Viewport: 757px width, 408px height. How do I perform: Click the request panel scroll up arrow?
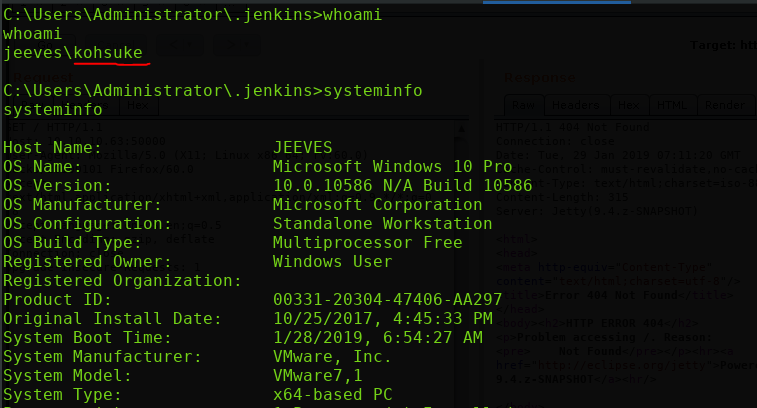coord(462,129)
